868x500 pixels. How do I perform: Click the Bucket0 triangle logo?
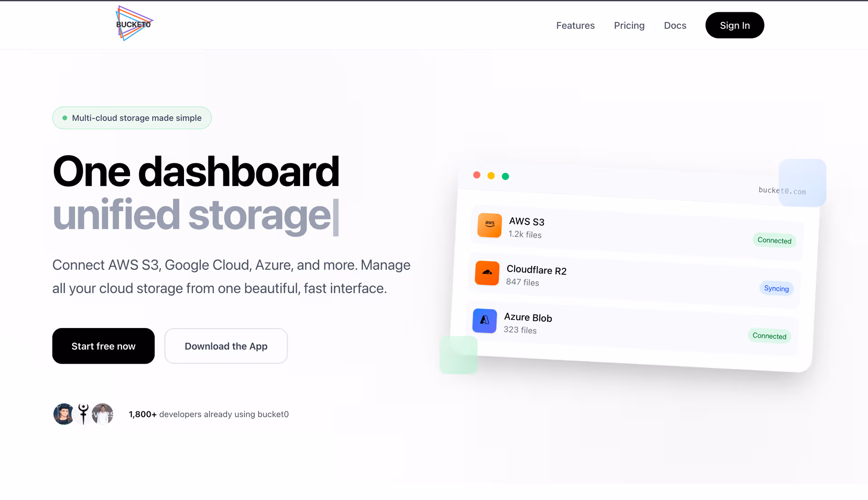coord(134,24)
